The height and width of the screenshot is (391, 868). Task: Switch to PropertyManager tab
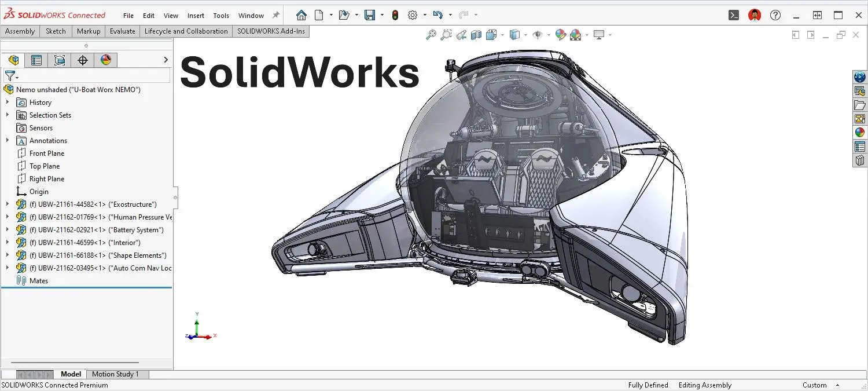tap(36, 60)
